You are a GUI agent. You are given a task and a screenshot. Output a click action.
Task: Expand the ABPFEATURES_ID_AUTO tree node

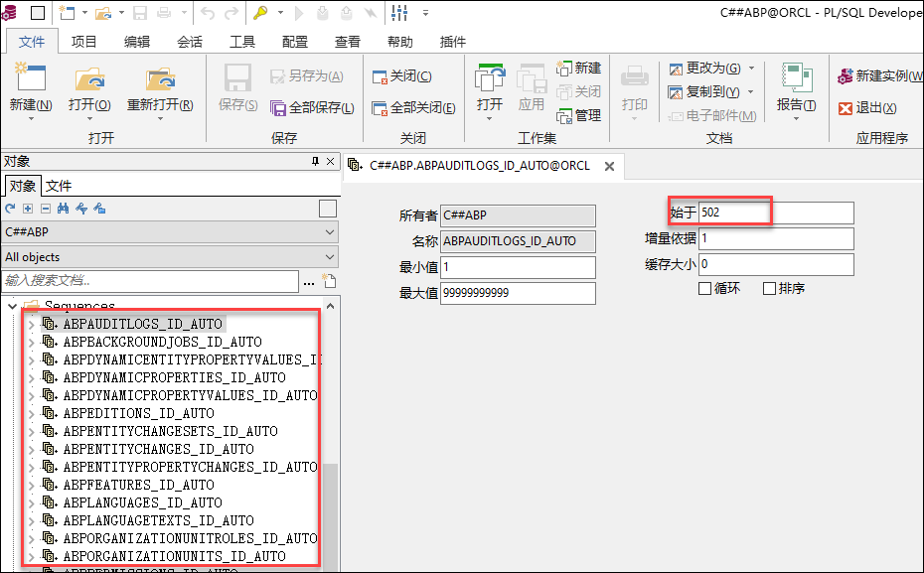point(31,485)
